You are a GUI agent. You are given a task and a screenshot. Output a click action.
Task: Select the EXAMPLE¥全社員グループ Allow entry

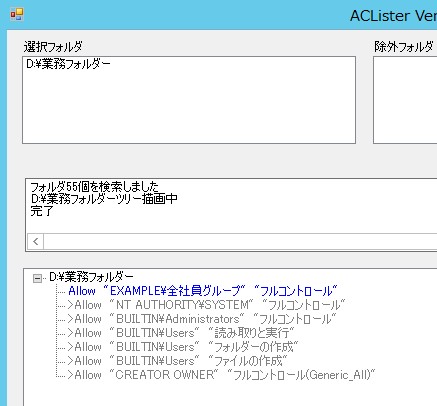pyautogui.click(x=203, y=291)
